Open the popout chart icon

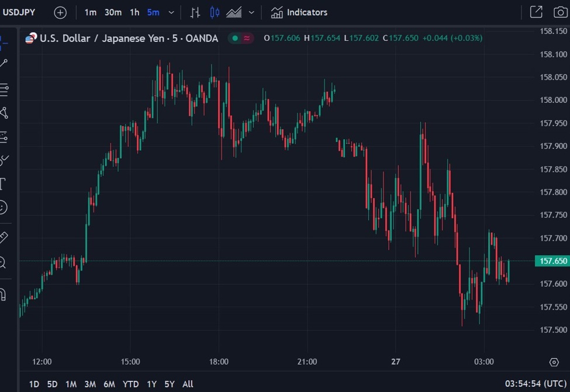[x=536, y=12]
